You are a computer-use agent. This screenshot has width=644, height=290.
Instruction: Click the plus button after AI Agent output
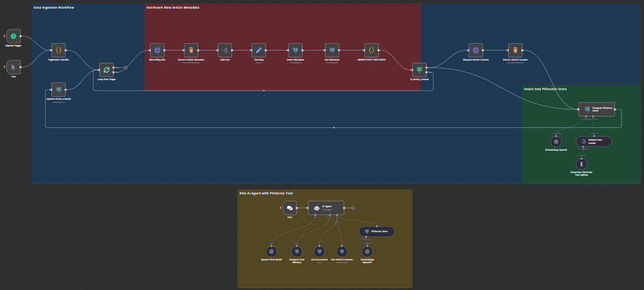(353, 208)
